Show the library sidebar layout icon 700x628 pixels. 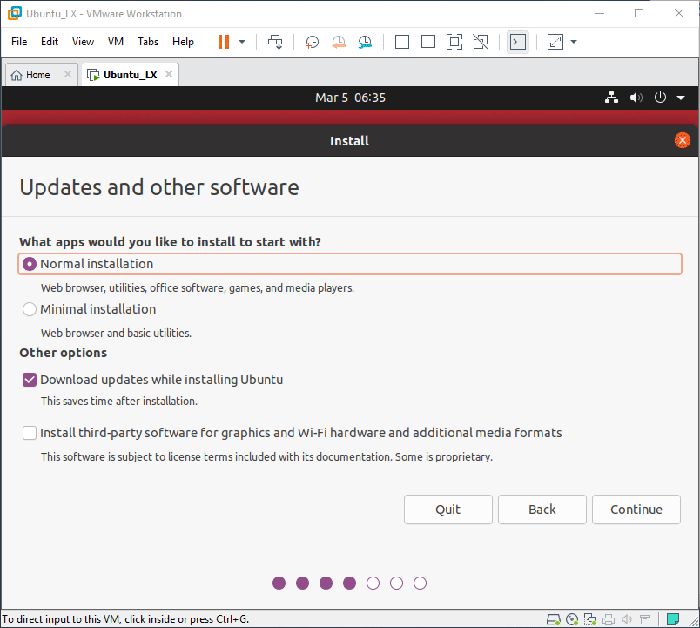[x=402, y=42]
